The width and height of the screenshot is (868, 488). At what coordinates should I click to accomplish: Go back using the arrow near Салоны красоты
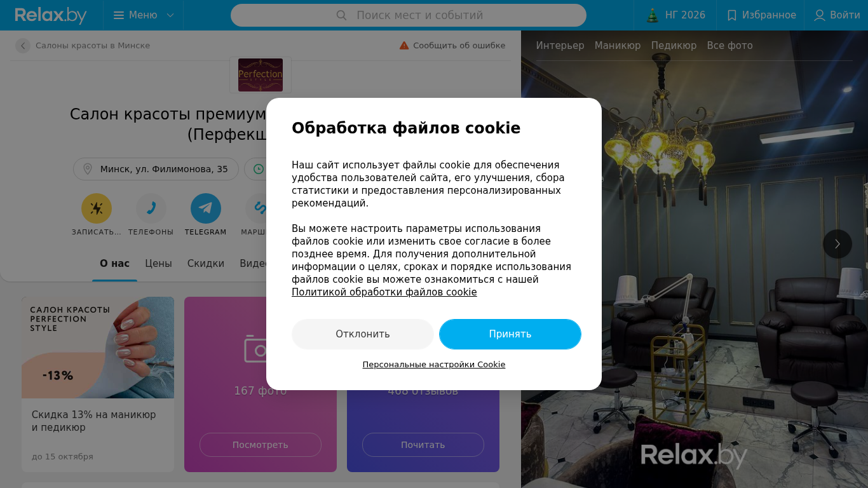pyautogui.click(x=23, y=46)
